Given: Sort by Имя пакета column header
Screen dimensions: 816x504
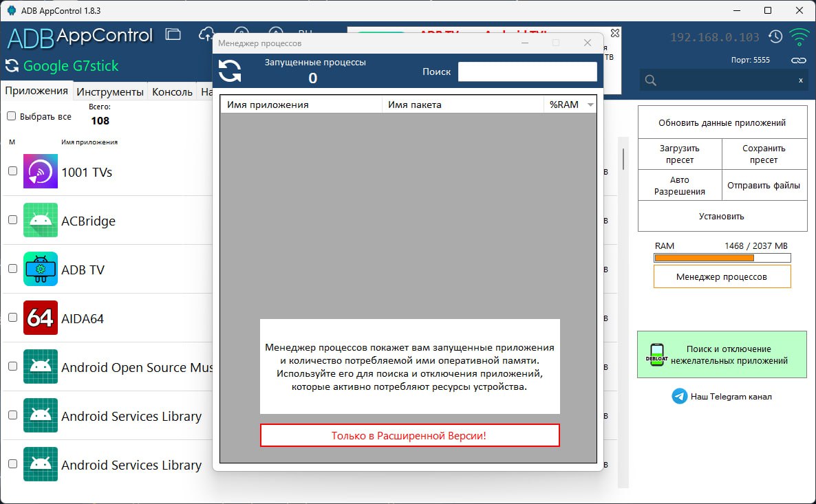Looking at the screenshot, I should click(462, 105).
